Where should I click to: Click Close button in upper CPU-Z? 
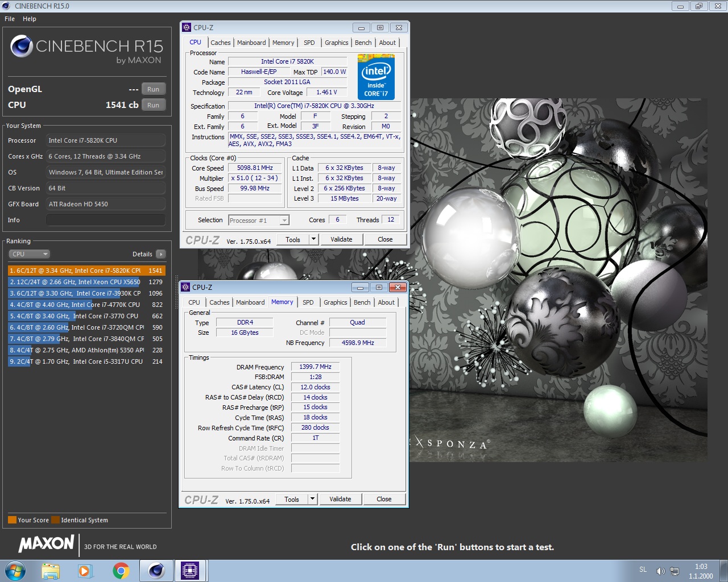(386, 239)
